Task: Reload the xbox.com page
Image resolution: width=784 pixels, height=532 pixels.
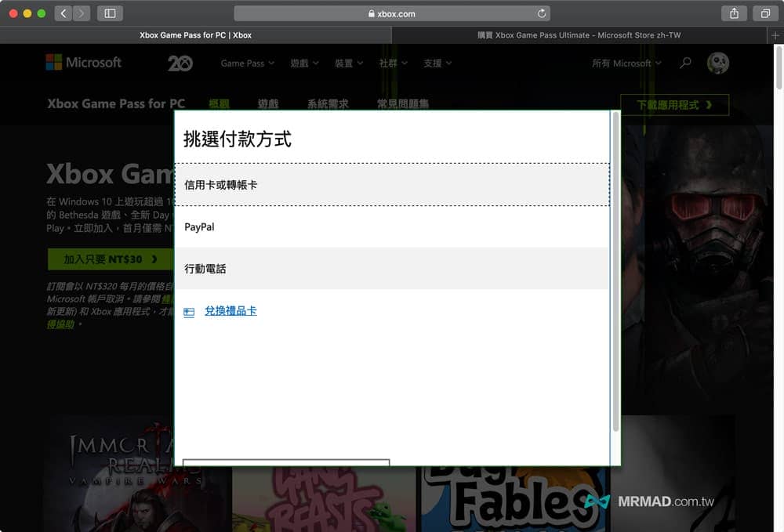Action: pyautogui.click(x=542, y=13)
